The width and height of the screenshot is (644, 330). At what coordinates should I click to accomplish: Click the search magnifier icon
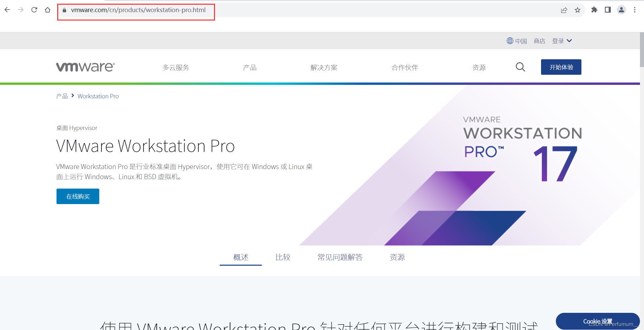coord(521,67)
